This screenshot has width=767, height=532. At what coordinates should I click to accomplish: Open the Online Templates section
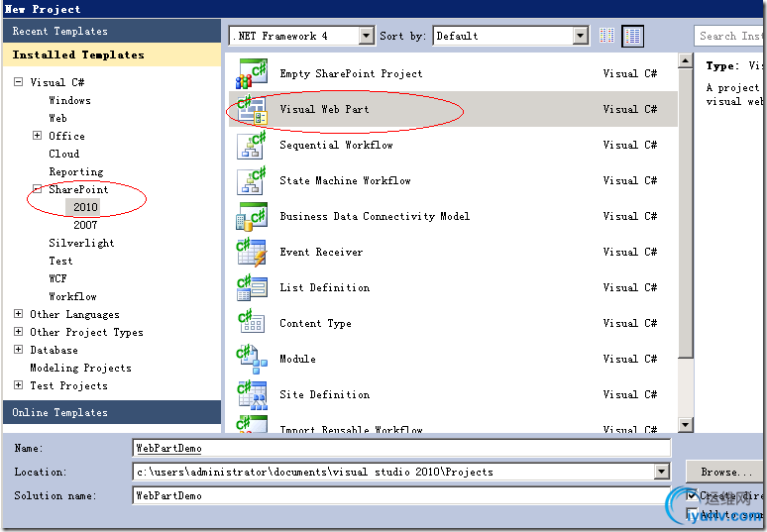pos(112,412)
